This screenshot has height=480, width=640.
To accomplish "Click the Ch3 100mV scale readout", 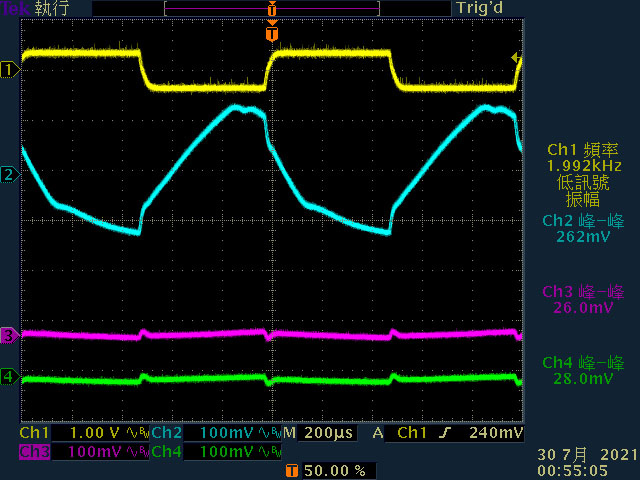I will (x=95, y=452).
